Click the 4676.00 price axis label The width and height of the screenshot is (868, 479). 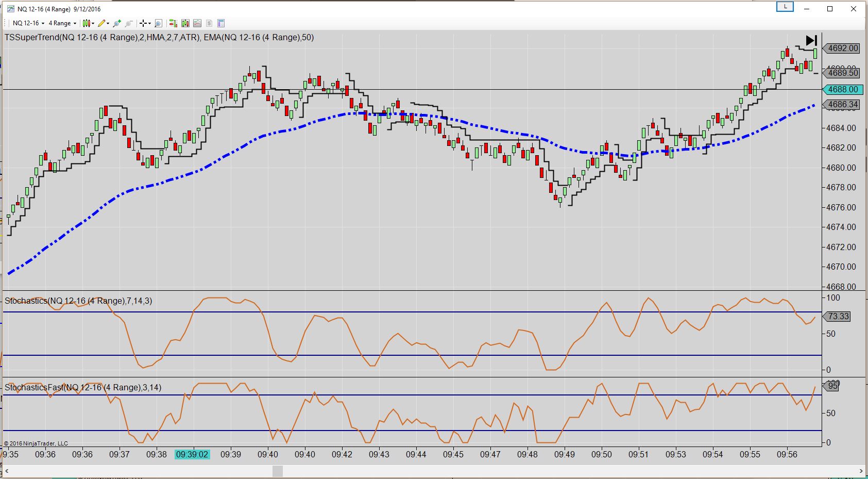[x=841, y=207]
